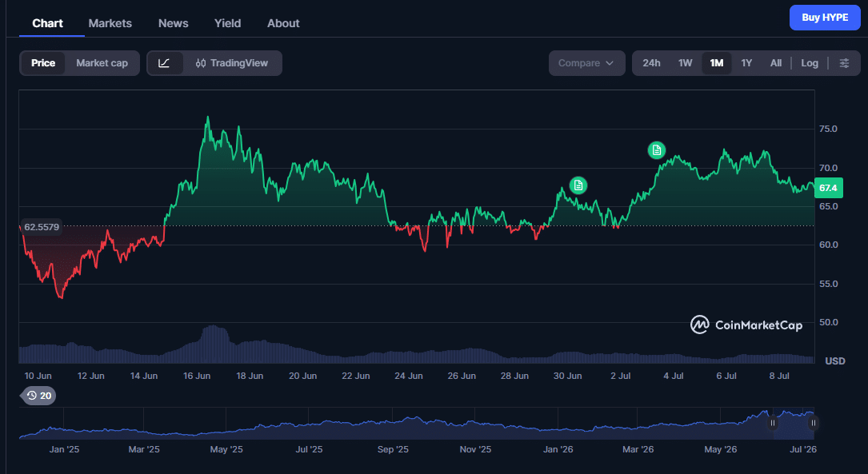This screenshot has width=868, height=474.
Task: Select the right pause-style range handle
Action: coord(813,423)
